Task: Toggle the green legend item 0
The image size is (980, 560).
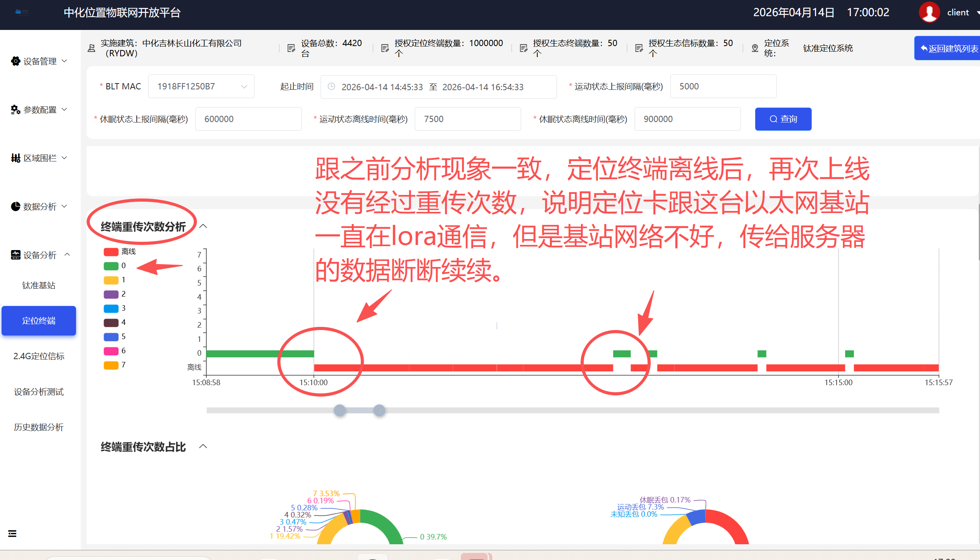Action: (x=115, y=266)
